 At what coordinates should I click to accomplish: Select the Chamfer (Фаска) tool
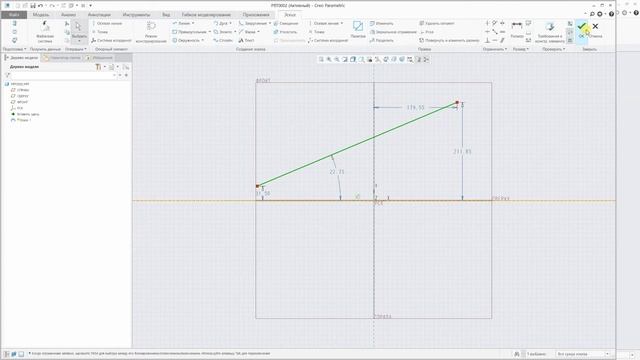[247, 32]
